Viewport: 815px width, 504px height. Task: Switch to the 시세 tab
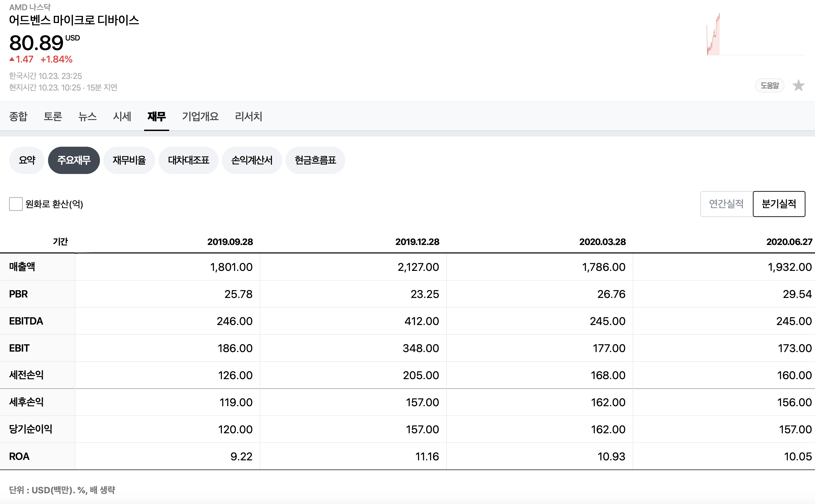pyautogui.click(x=122, y=116)
